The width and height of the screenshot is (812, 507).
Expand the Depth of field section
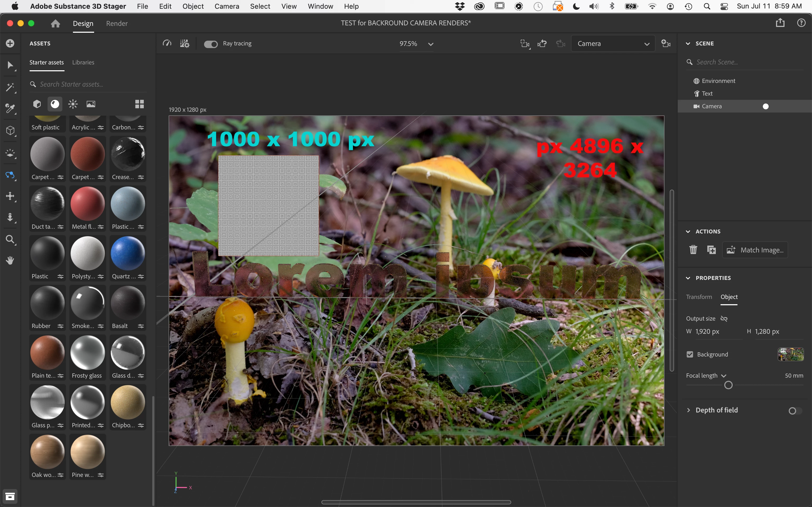pos(689,410)
